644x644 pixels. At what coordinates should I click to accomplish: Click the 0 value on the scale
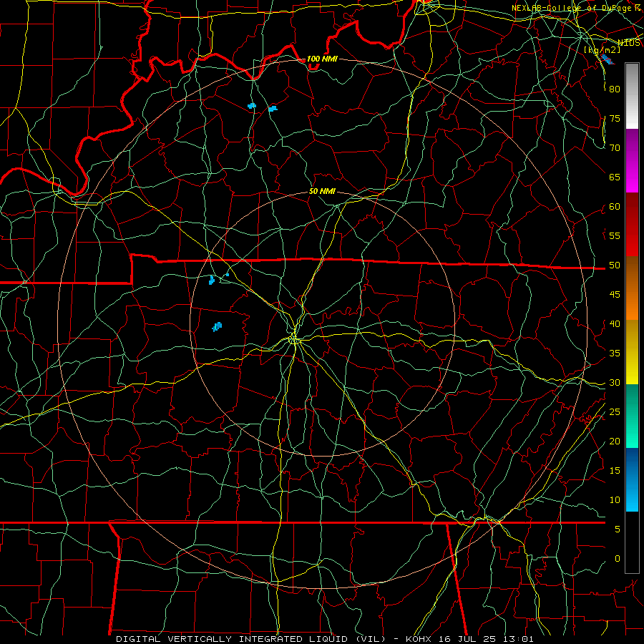(618, 559)
